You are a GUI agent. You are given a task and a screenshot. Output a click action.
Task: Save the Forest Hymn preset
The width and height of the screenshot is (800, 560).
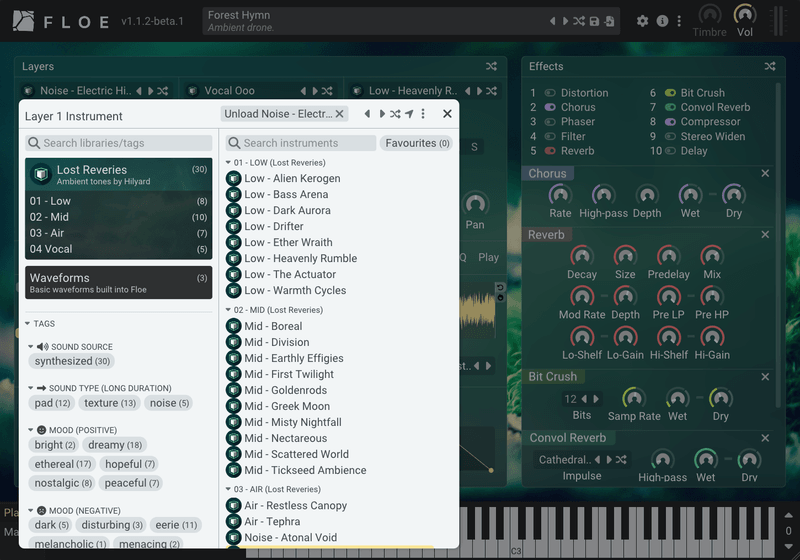[x=594, y=21]
